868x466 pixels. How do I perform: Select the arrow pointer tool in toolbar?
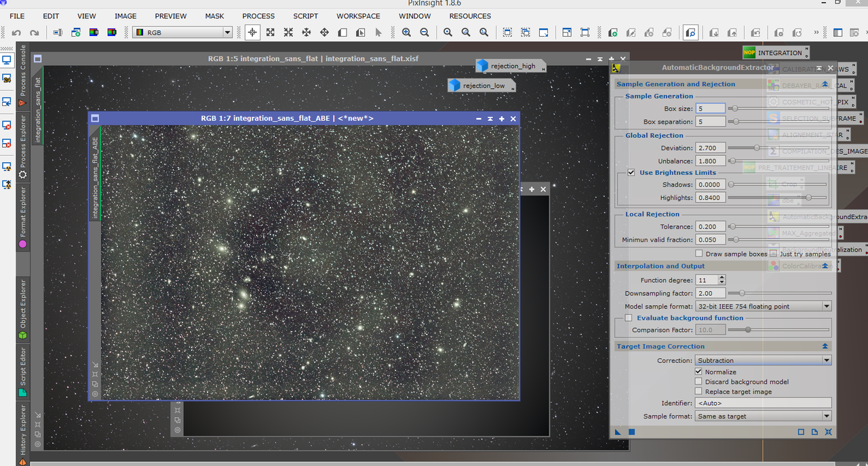[x=378, y=33]
